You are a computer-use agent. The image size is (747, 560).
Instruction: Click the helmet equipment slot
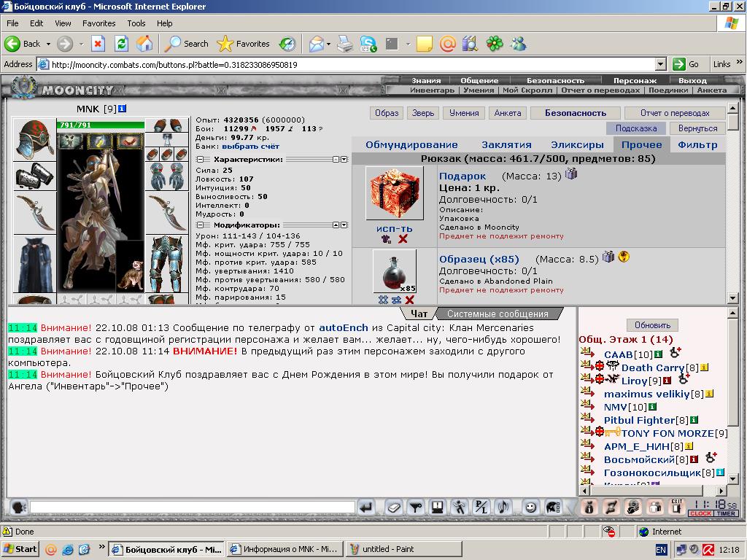tap(34, 139)
